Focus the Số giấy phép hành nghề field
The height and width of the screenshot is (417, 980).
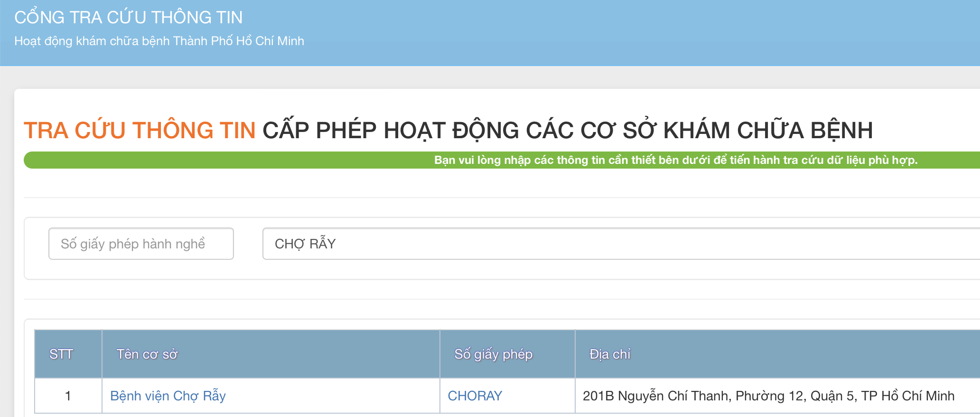pos(141,244)
